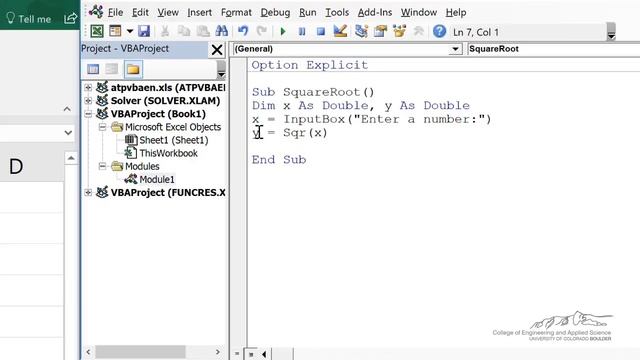
Task: Collapse the VBAProject (Book1) node
Action: tap(88, 114)
